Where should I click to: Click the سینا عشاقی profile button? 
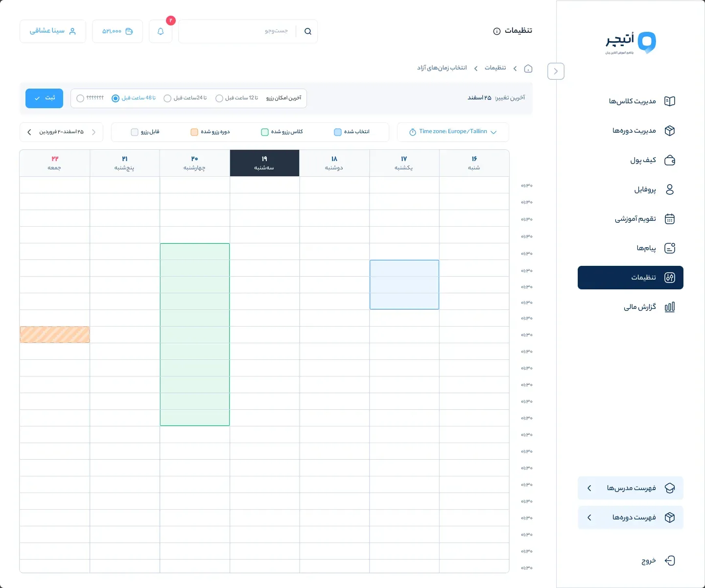click(53, 31)
